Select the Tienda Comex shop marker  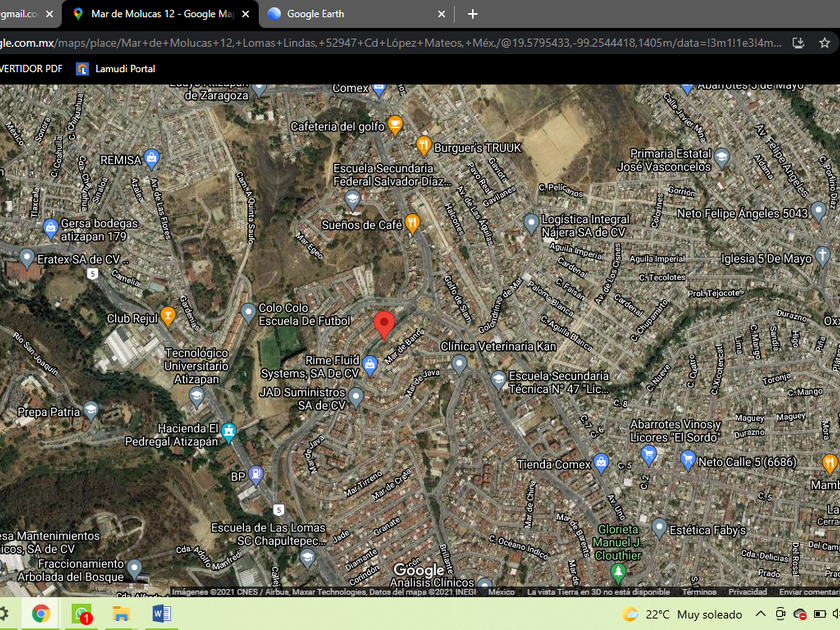click(x=601, y=463)
